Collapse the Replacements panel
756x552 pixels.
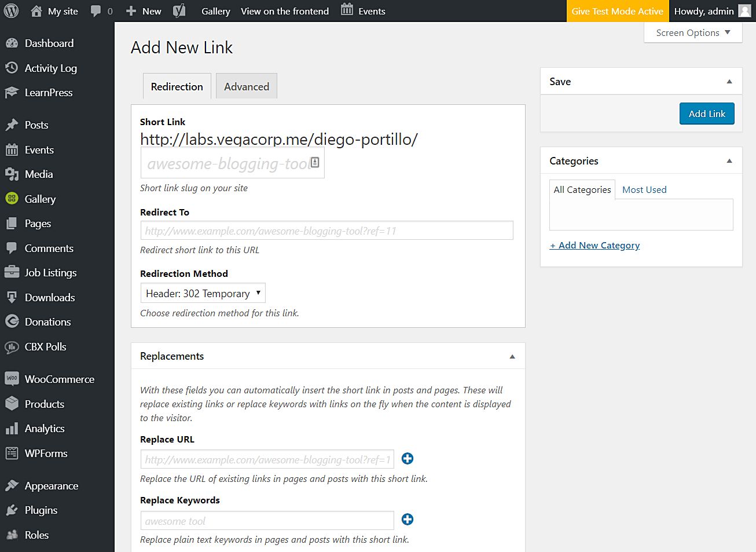[x=512, y=357]
